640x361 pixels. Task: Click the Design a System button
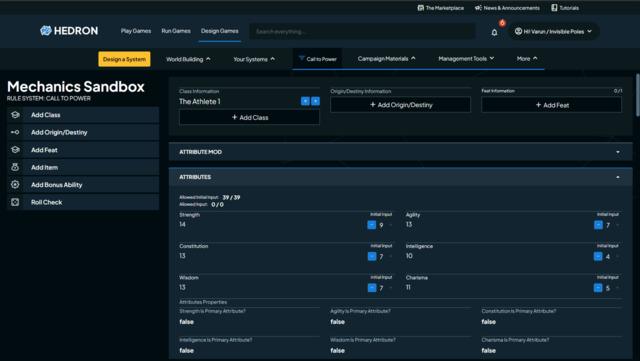[x=124, y=59]
